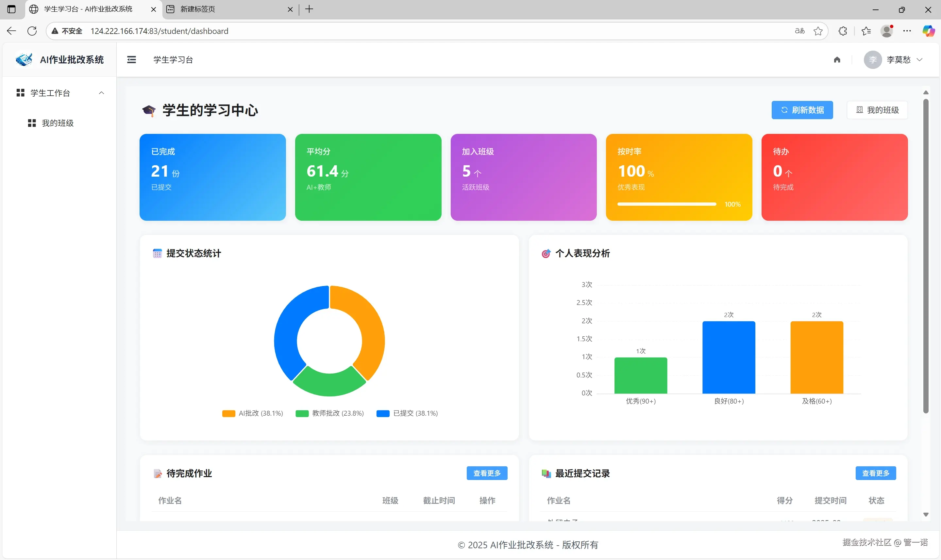The width and height of the screenshot is (941, 560).
Task: Click the browser refresh icon
Action: (x=32, y=31)
